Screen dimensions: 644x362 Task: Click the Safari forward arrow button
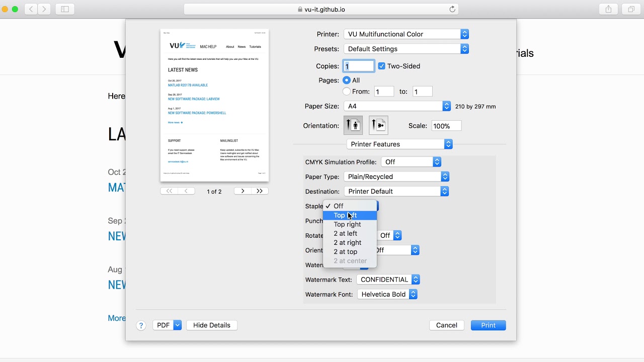coord(44,9)
